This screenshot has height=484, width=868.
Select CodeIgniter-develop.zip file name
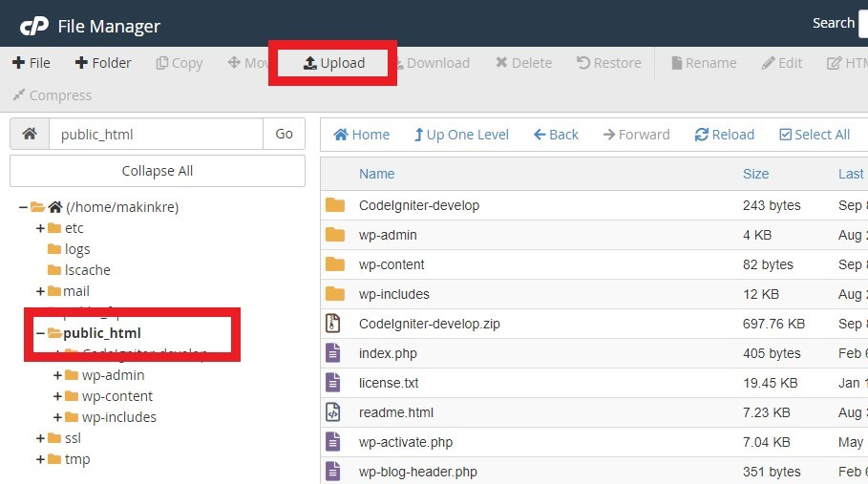pos(429,324)
